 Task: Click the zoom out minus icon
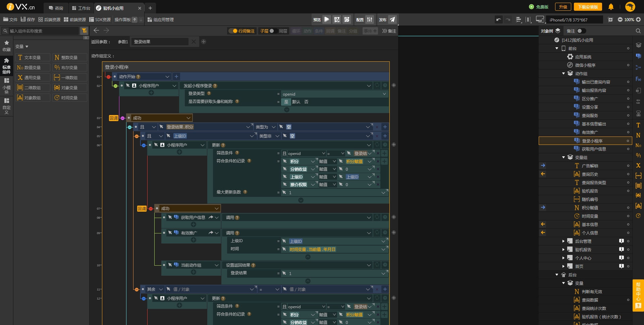pyautogui.click(x=620, y=20)
